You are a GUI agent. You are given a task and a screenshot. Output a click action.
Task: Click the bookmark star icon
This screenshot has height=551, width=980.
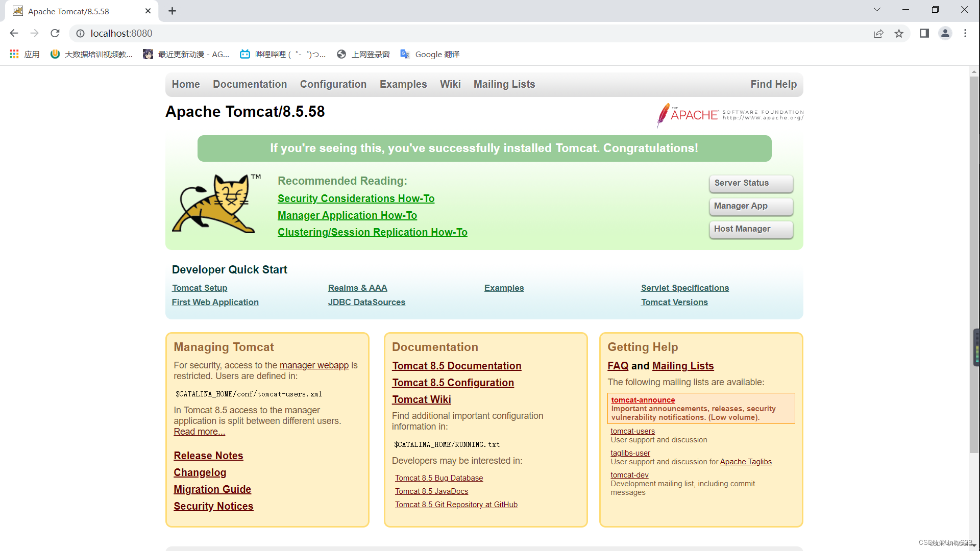tap(899, 33)
